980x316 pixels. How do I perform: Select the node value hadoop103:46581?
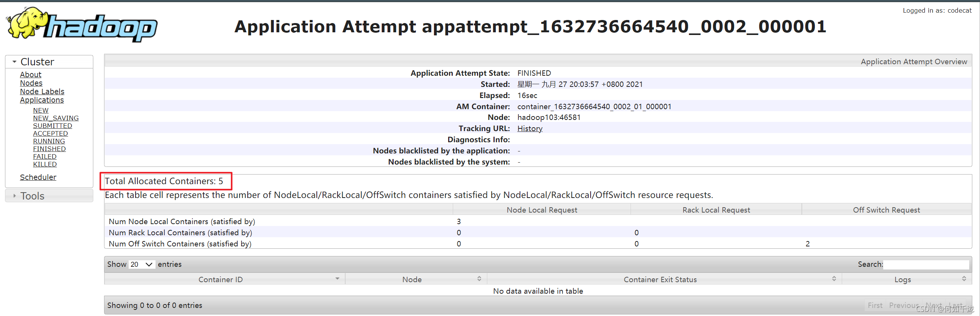[x=549, y=117]
